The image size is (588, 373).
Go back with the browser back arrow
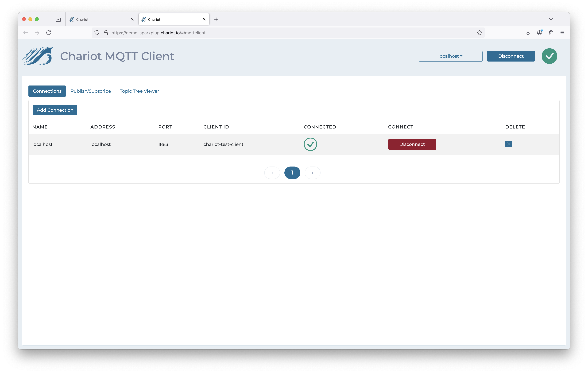26,33
